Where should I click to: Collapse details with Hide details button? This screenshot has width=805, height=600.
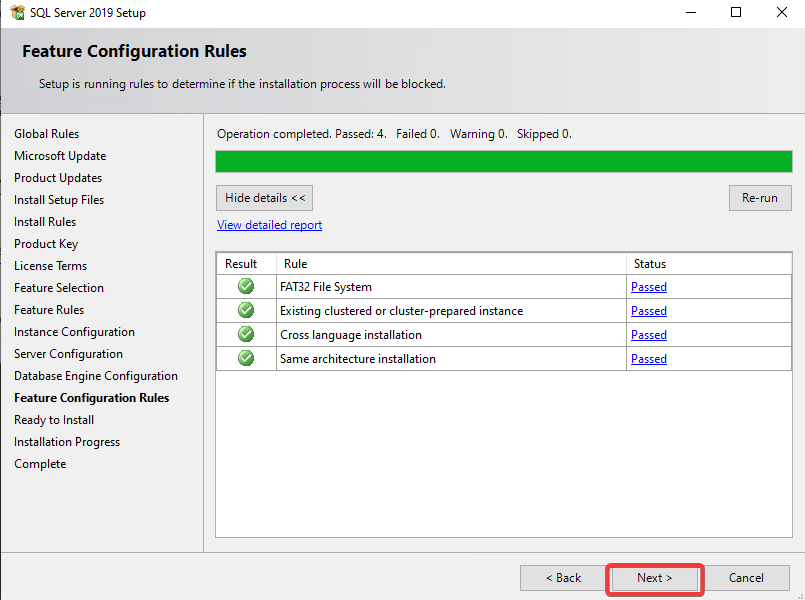coord(264,198)
